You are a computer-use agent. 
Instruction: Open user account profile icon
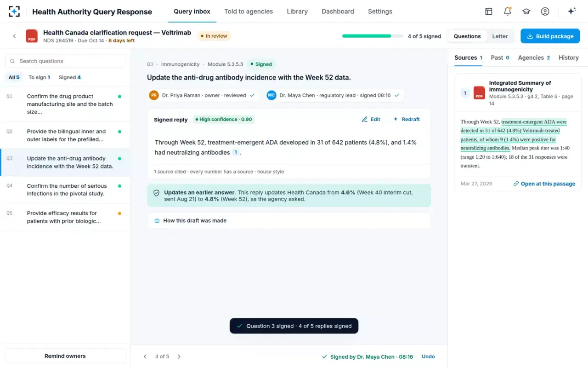(x=545, y=11)
